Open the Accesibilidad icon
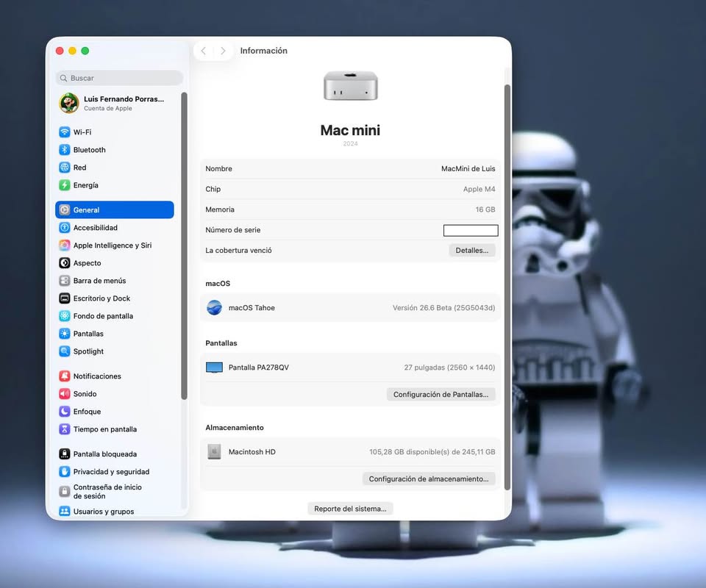 (x=65, y=228)
